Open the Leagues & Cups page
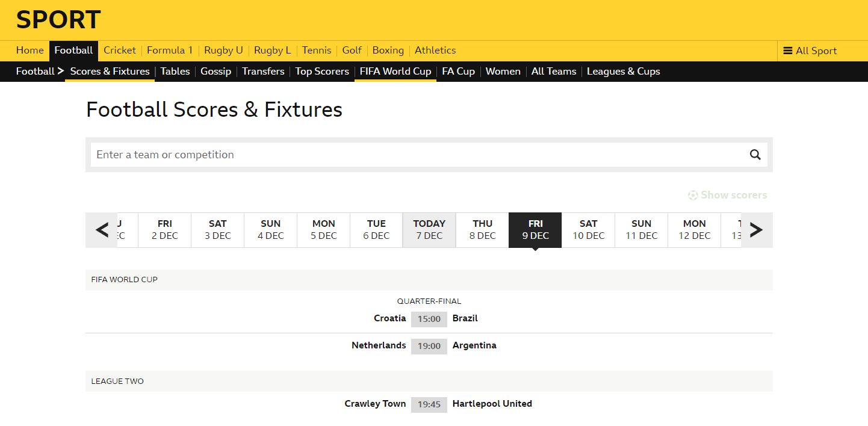Viewport: 868px width, 426px height. 624,71
